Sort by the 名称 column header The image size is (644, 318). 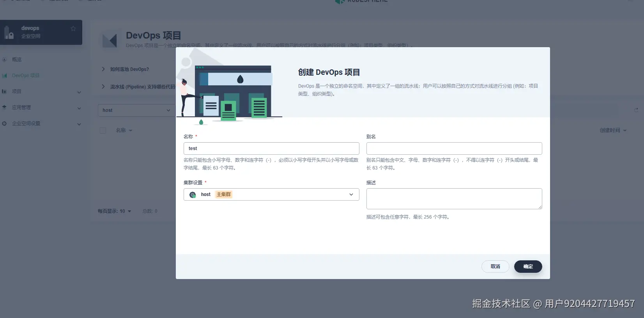pyautogui.click(x=124, y=131)
